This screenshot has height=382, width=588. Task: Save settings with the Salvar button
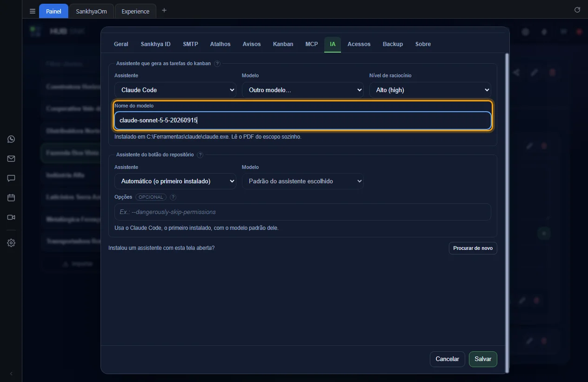[483, 359]
